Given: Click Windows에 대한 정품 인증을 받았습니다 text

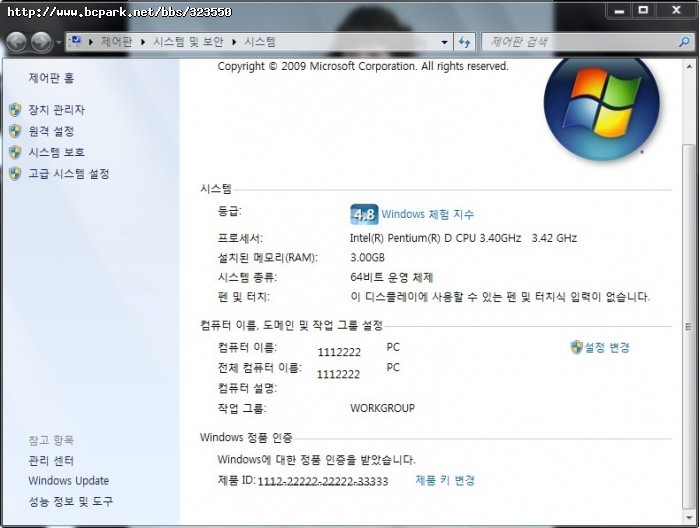Looking at the screenshot, I should (x=317, y=459).
